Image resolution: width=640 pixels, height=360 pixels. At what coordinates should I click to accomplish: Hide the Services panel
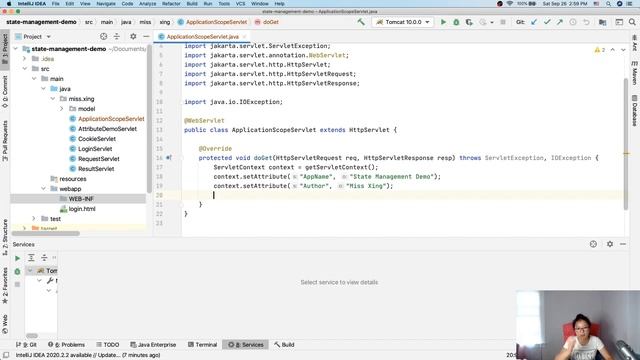coord(623,244)
